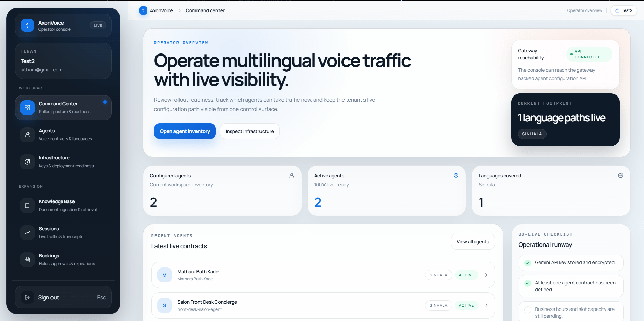Click Configured agents person icon
The image size is (644, 321).
pos(292,175)
